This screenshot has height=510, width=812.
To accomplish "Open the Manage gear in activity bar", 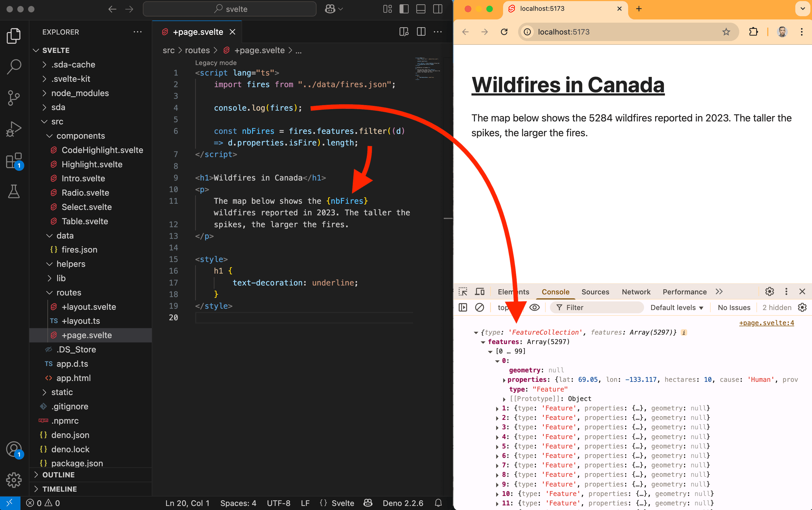I will click(14, 480).
